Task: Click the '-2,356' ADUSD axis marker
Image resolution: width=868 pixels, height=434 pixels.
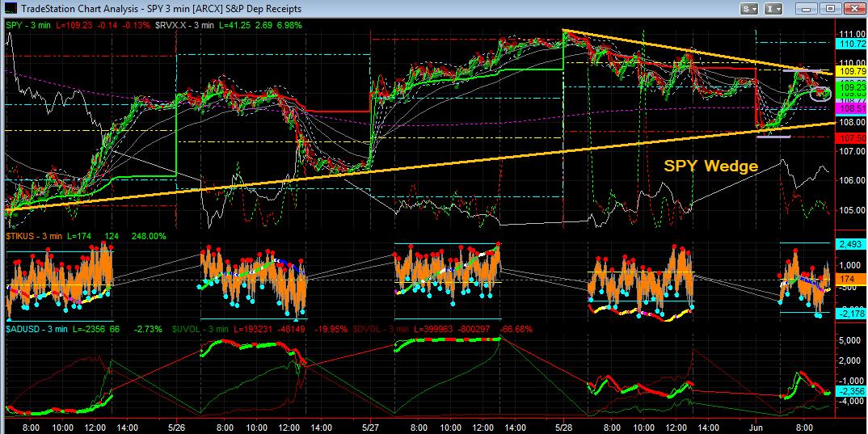Action: (853, 391)
